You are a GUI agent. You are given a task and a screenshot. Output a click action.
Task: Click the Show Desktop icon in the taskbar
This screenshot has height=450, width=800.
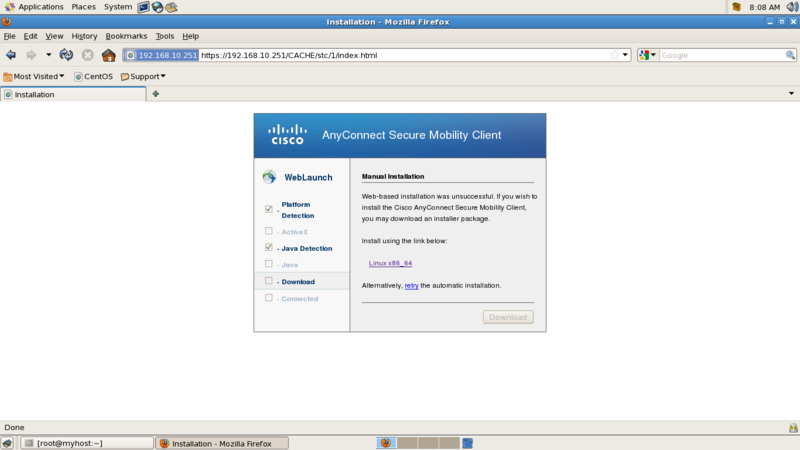coord(7,443)
